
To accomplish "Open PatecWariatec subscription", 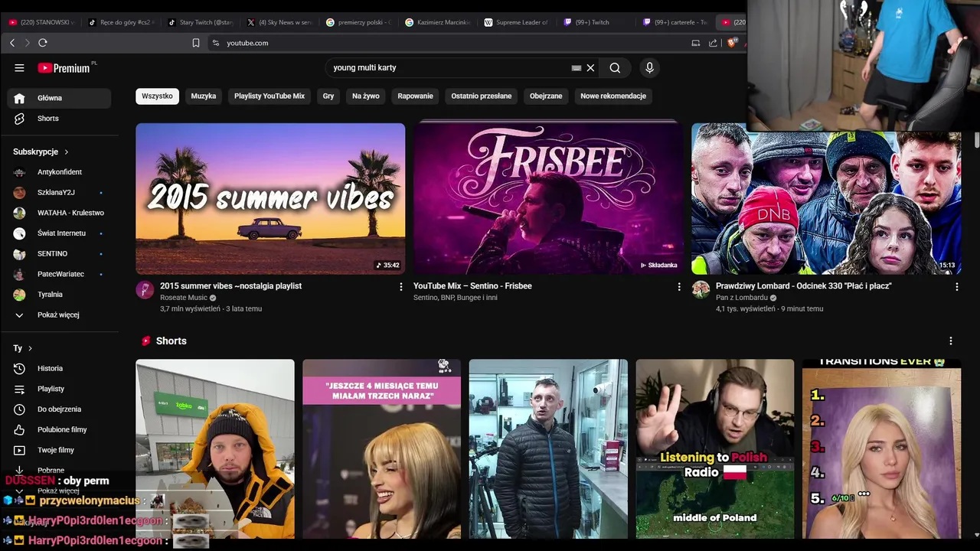I will tap(59, 274).
